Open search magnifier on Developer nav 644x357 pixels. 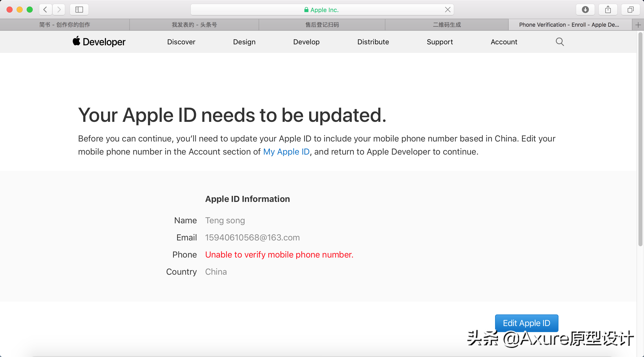560,42
